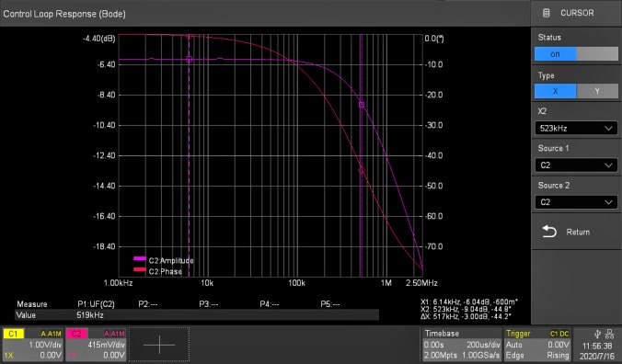
Task: Open the C1 channel box
Action: [x=33, y=344]
